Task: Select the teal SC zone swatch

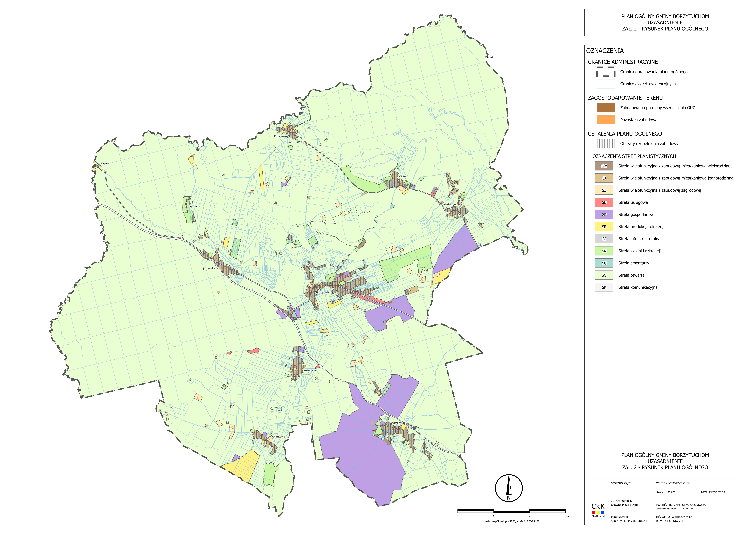Action: point(604,263)
